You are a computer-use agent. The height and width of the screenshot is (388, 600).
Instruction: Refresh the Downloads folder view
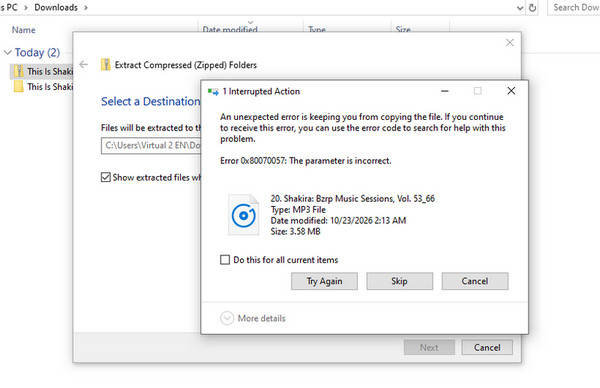coord(532,8)
